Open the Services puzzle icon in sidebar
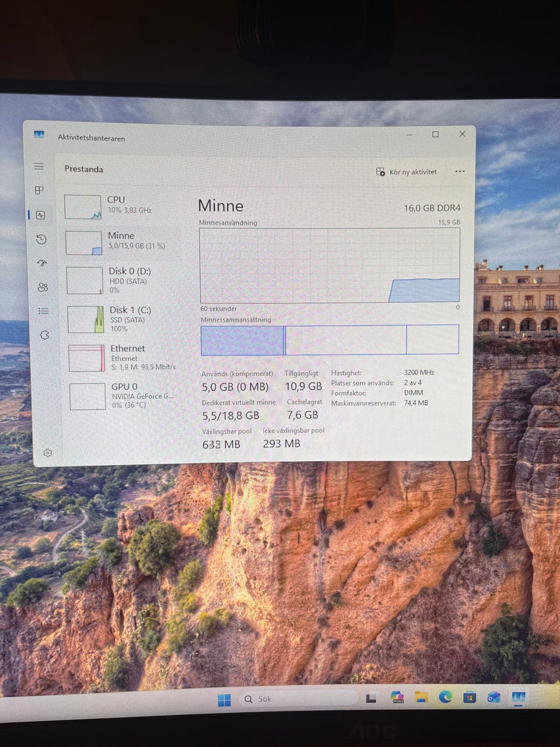 point(44,335)
